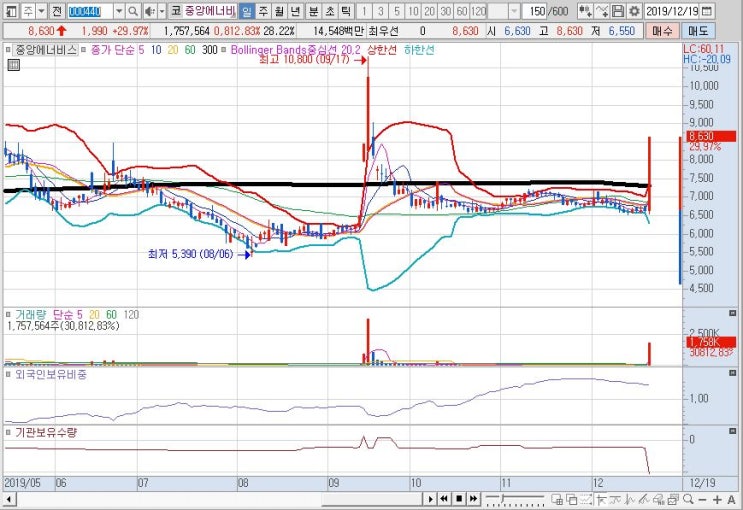The image size is (743, 510).
Task: Toggle the checkbox before Bollinger Bands legend
Action: point(224,49)
